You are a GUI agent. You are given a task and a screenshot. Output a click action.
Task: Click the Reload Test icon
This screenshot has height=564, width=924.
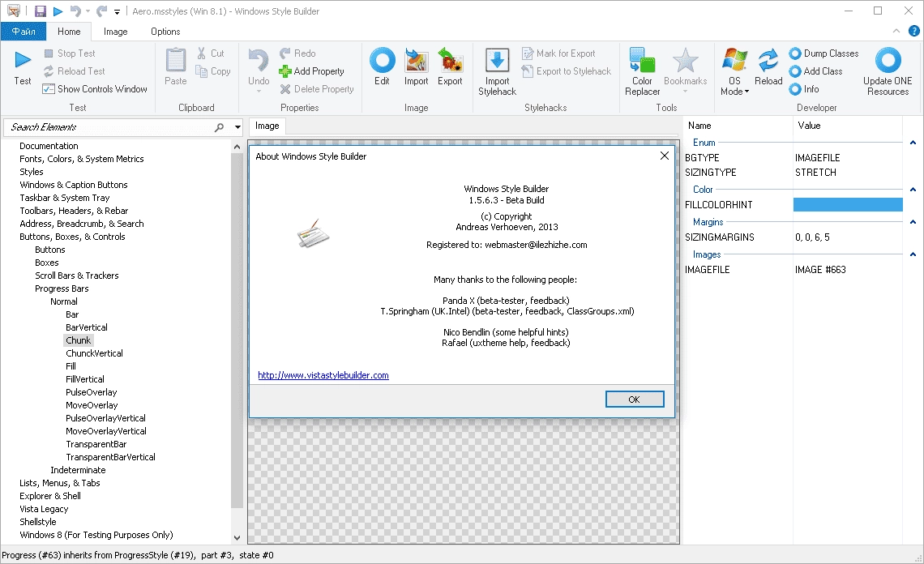[49, 71]
